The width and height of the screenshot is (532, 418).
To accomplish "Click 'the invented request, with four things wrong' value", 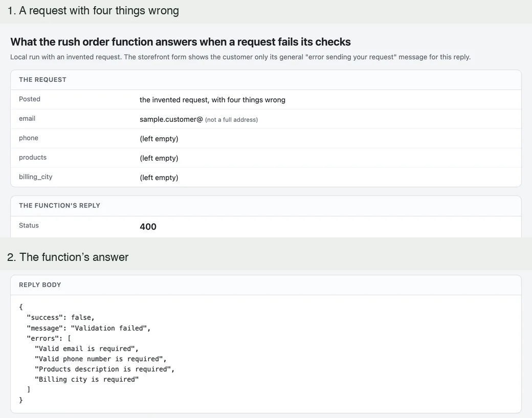I will pos(212,100).
